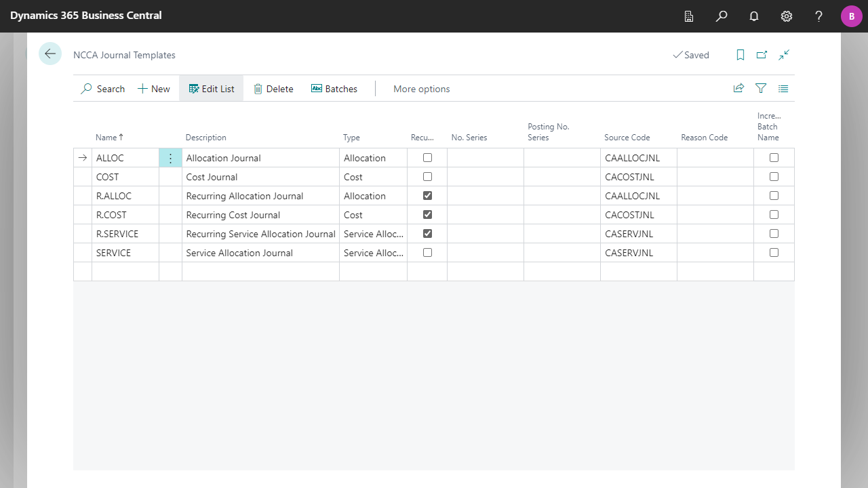
Task: Open the list view layout icon
Action: (783, 88)
